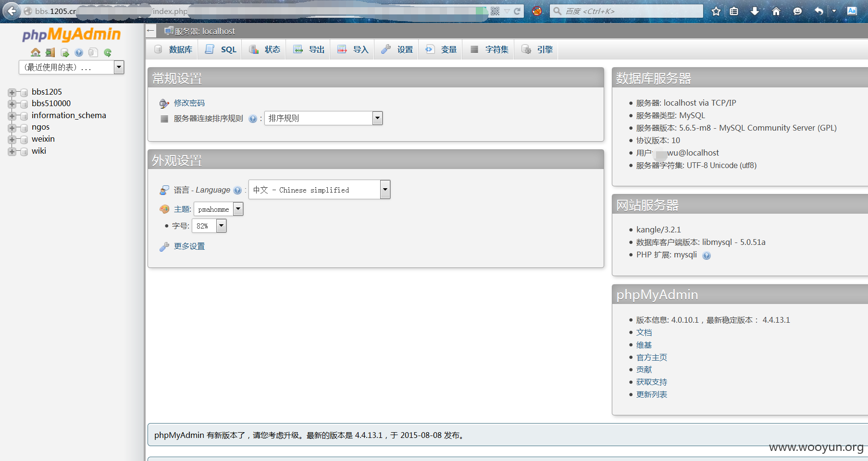Click the QR code icon in address bar
This screenshot has height=461, width=868.
tap(495, 11)
